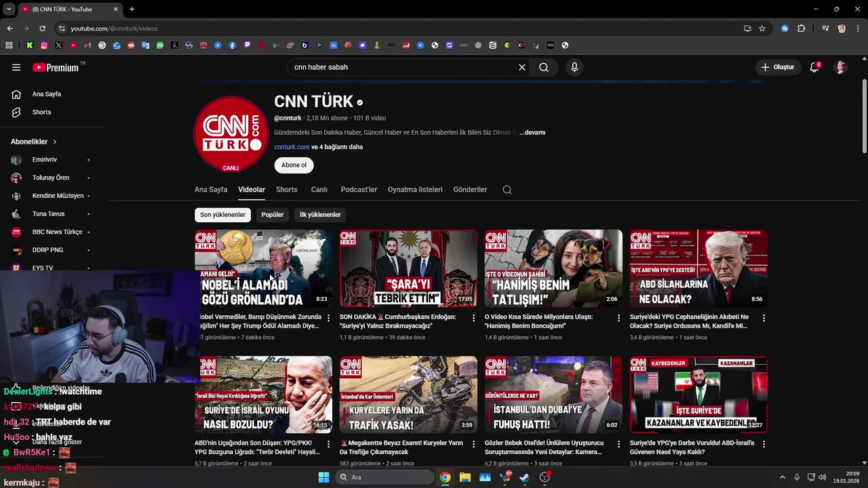Subscribe with the Abone ol button
Image resolution: width=868 pixels, height=488 pixels.
294,165
